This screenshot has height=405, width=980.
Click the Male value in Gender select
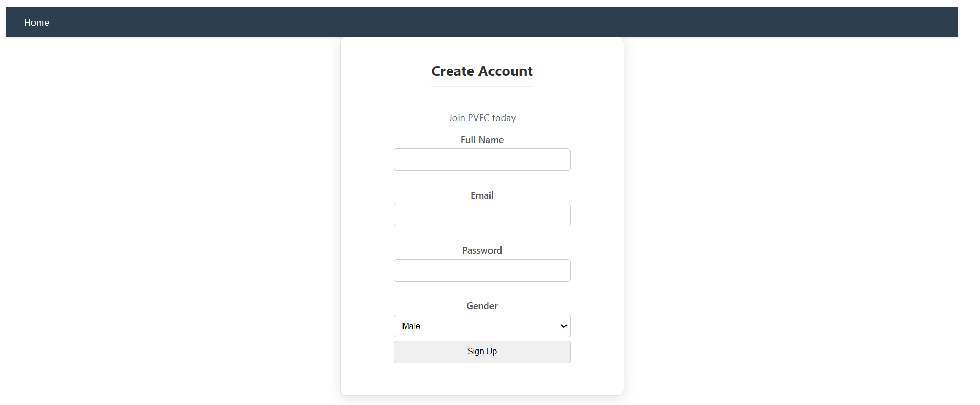411,326
